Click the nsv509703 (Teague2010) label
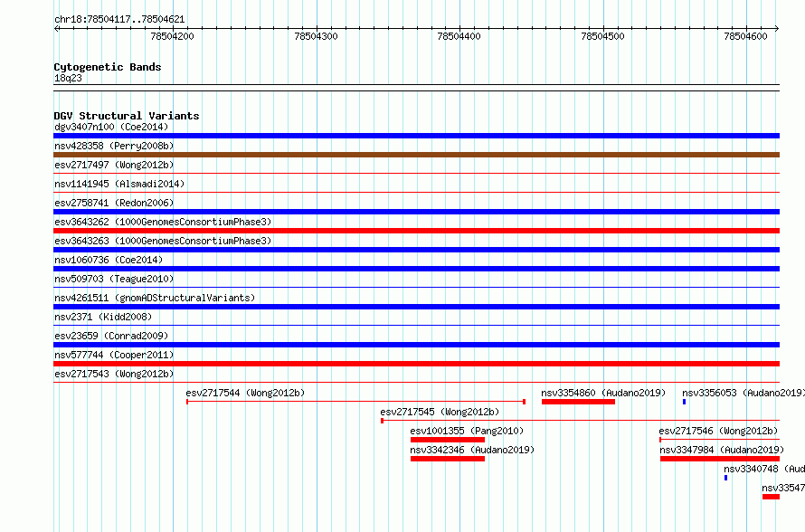The width and height of the screenshot is (805, 532). coord(114,279)
